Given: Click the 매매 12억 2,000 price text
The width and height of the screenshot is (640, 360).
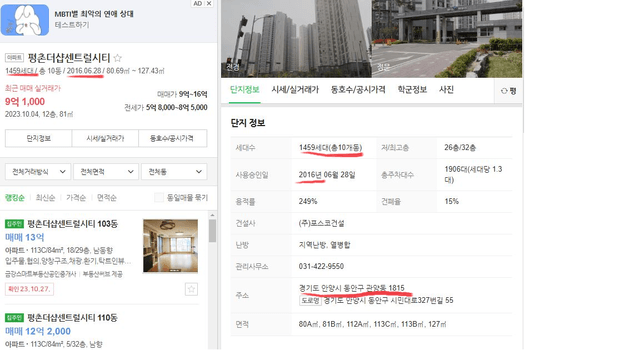Looking at the screenshot, I should pyautogui.click(x=38, y=331).
